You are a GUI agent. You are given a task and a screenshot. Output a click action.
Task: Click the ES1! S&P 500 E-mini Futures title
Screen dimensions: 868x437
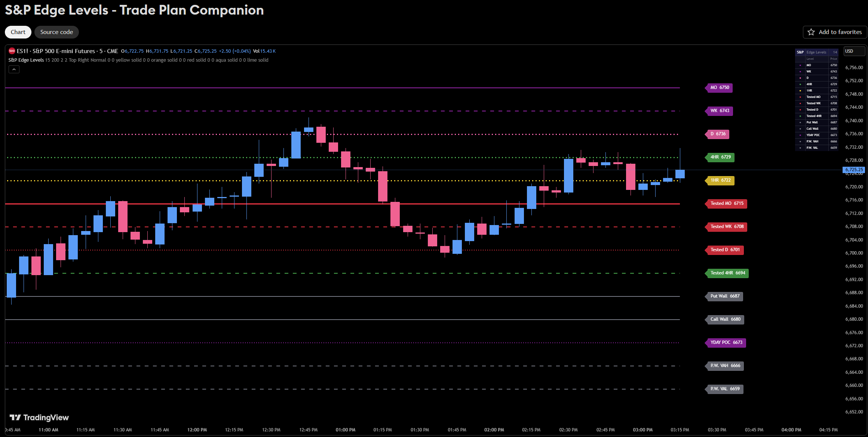pyautogui.click(x=67, y=51)
